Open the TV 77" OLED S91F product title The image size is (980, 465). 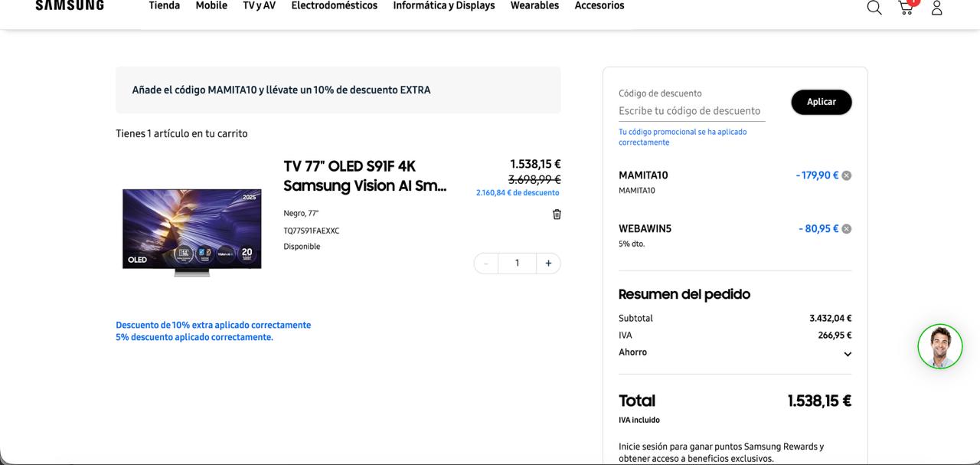pyautogui.click(x=364, y=176)
